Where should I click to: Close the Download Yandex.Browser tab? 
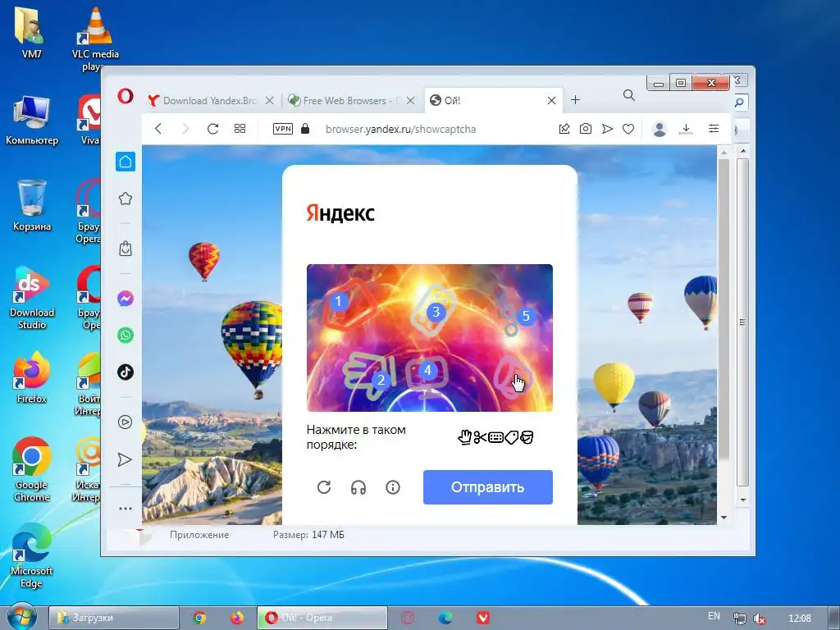(269, 100)
